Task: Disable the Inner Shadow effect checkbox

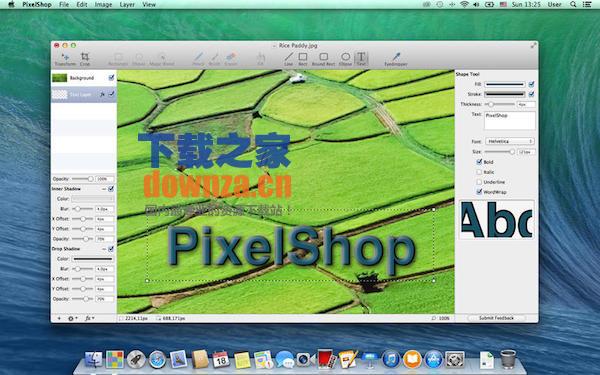Action: click(x=111, y=189)
